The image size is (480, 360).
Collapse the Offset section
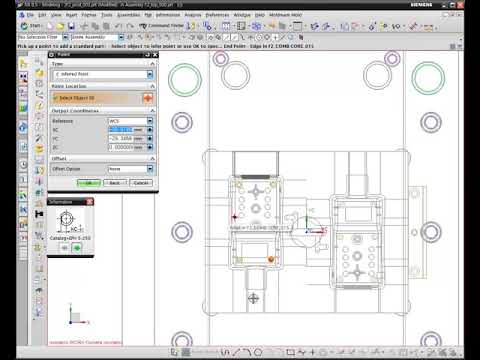152,158
